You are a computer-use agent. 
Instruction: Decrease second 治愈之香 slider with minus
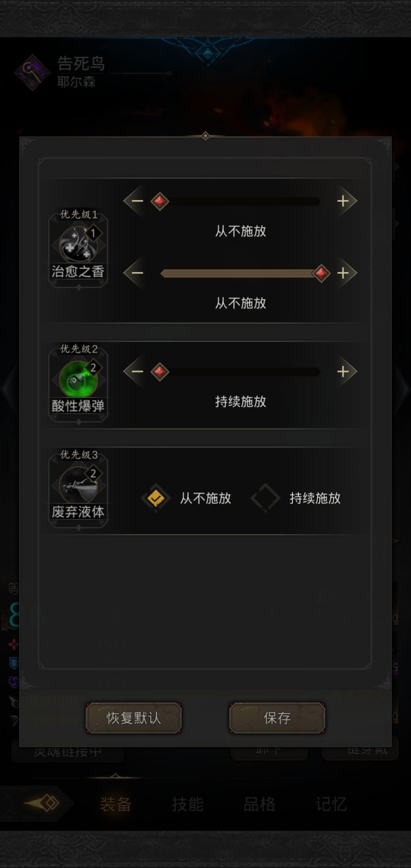coord(135,273)
